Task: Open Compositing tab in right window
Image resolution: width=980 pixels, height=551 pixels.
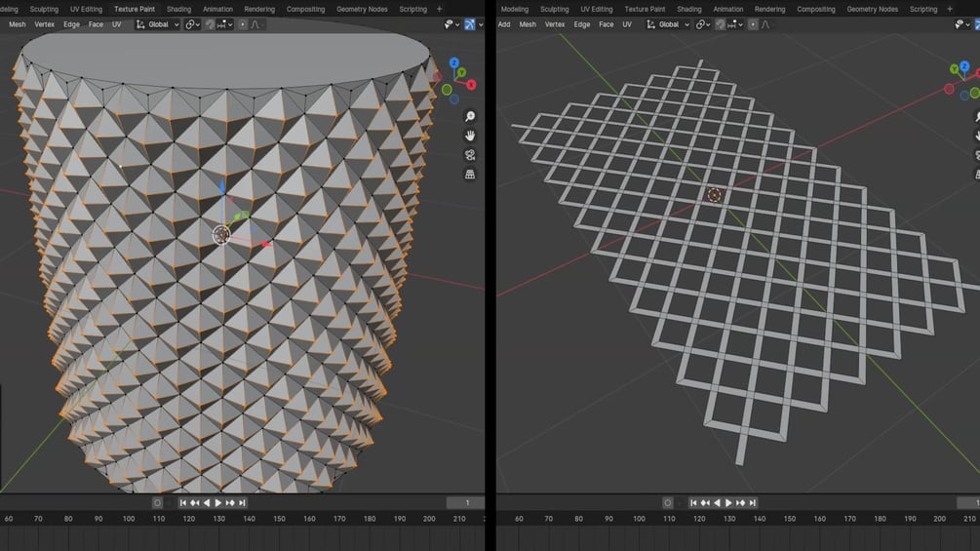Action: pos(815,9)
